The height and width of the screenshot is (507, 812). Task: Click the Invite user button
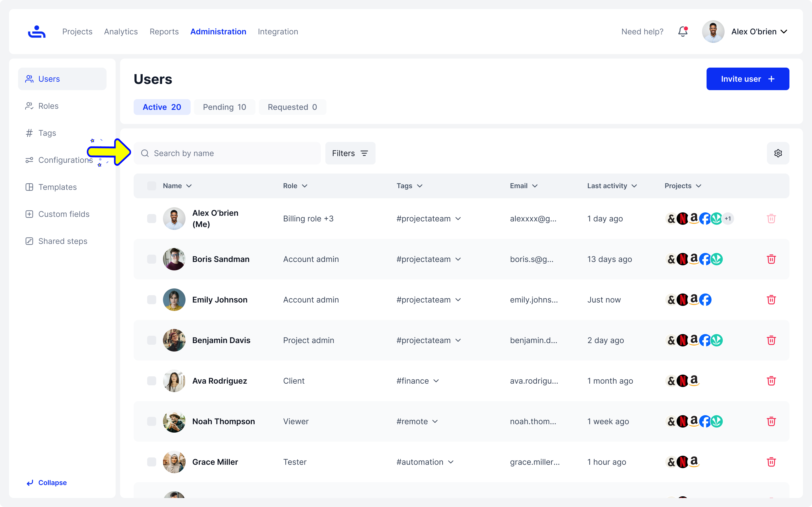748,79
